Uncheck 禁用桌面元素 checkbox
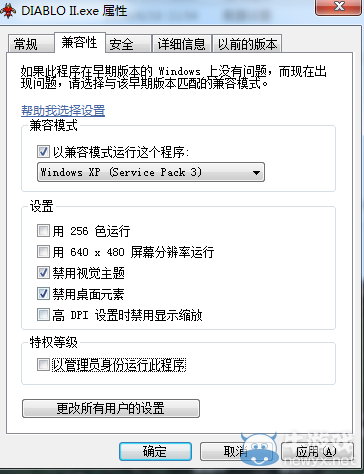Image resolution: width=364 pixels, height=474 pixels. point(43,294)
